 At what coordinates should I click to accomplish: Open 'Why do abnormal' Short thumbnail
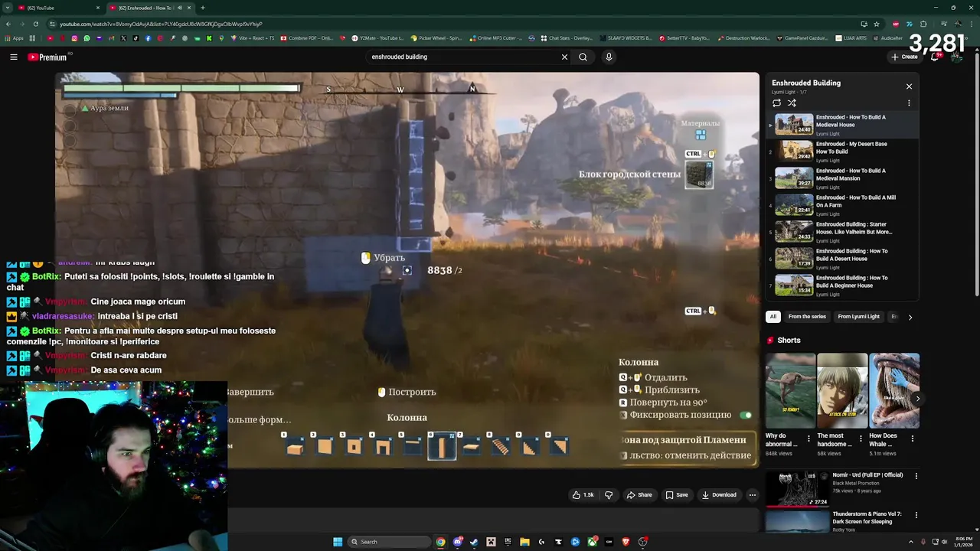790,390
